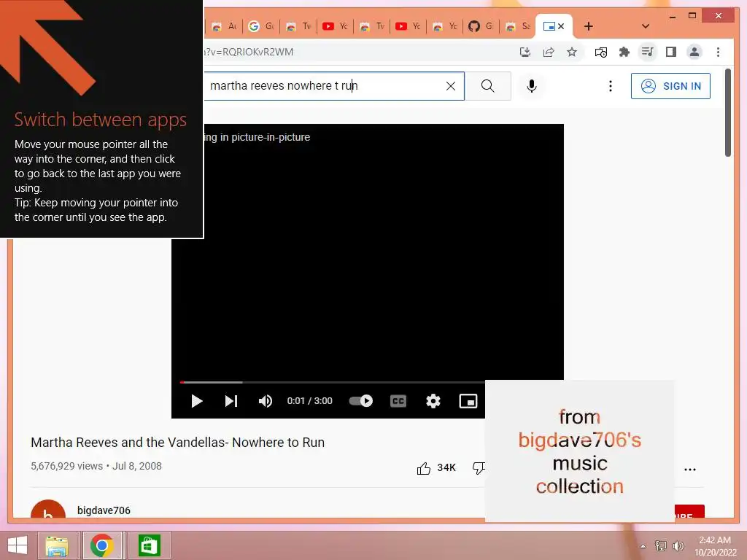Toggle closed captions CC button
This screenshot has width=747, height=560.
pyautogui.click(x=398, y=401)
